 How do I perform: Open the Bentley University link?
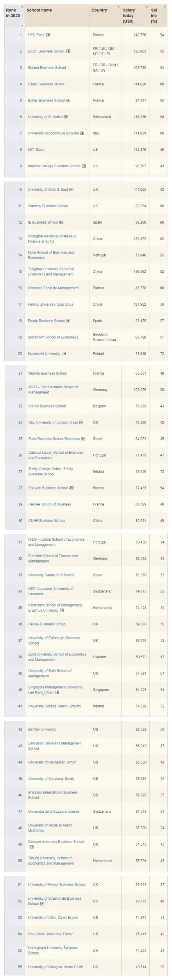42,730
